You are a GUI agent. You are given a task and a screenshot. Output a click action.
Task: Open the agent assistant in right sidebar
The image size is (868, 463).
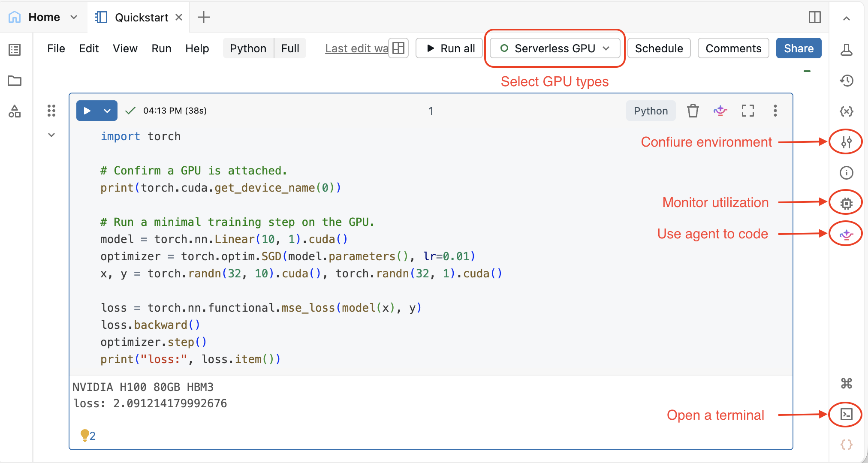847,234
